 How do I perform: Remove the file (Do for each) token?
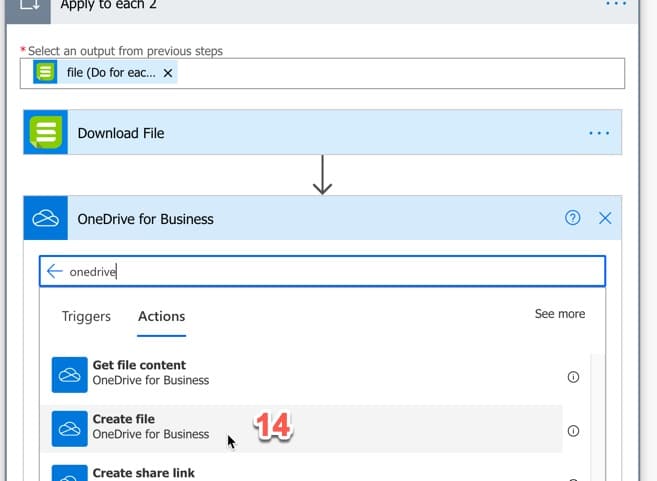[x=168, y=73]
